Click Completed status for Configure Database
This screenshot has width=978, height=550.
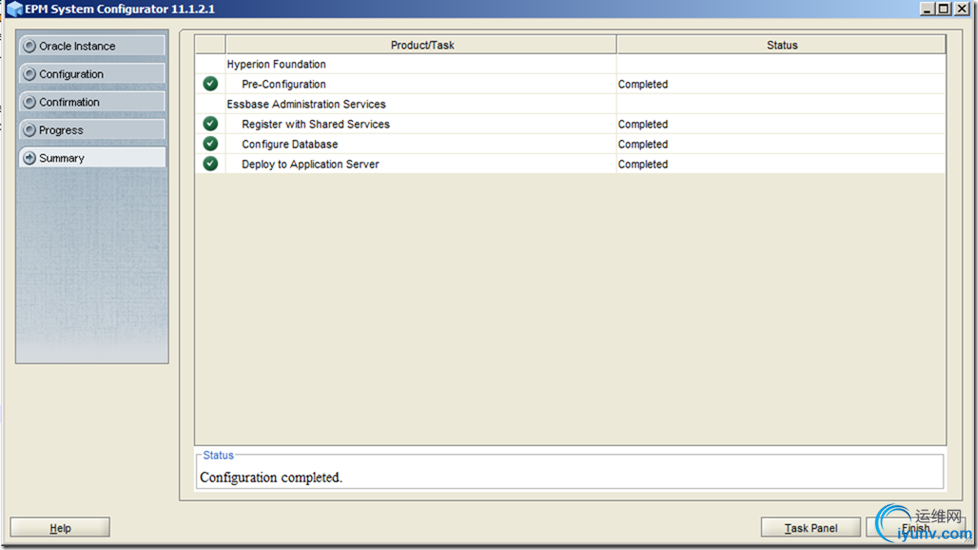click(642, 144)
